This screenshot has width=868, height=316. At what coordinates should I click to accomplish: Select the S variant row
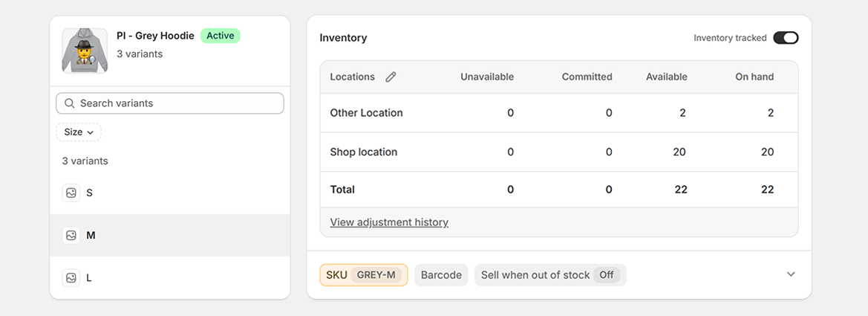pyautogui.click(x=170, y=193)
